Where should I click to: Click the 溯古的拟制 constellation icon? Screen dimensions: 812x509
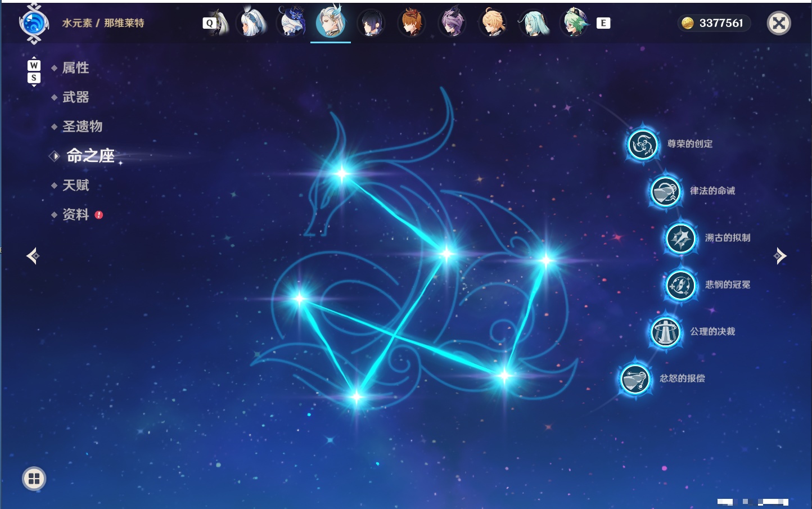pyautogui.click(x=680, y=238)
